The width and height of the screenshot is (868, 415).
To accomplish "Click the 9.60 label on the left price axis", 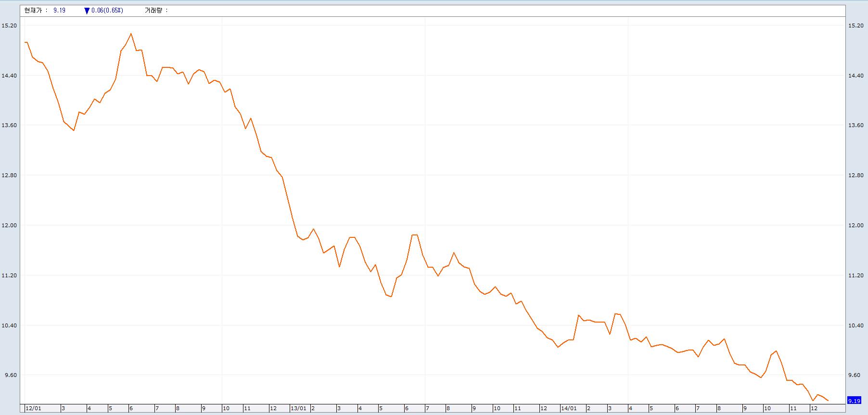I will tap(10, 375).
